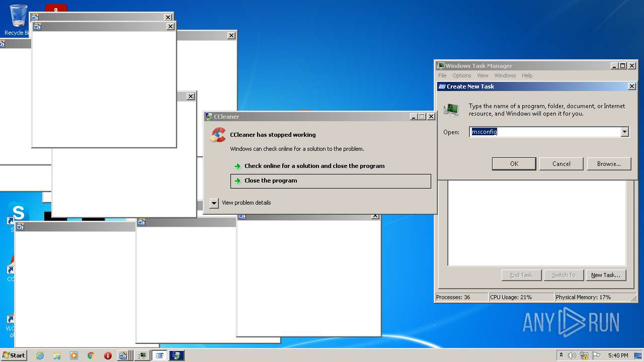Open Action Center flag icon in tray
Image resolution: width=644 pixels, height=362 pixels.
(596, 355)
